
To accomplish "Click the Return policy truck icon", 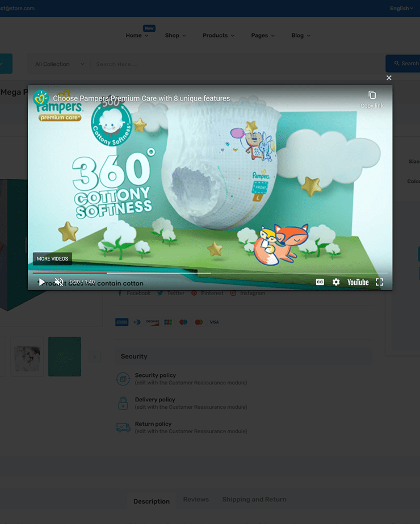I will (123, 427).
